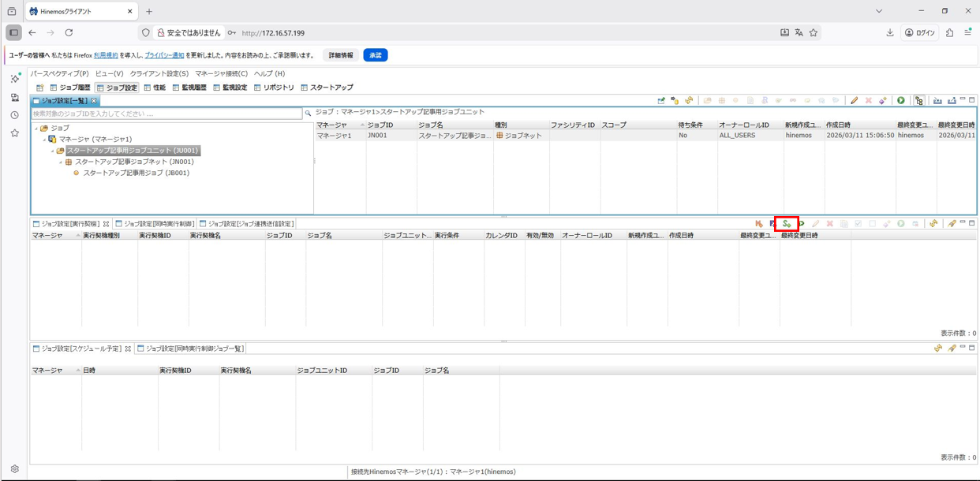The height and width of the screenshot is (481, 980).
Task: Toggle the Firefox sidebar button
Action: coord(13,33)
